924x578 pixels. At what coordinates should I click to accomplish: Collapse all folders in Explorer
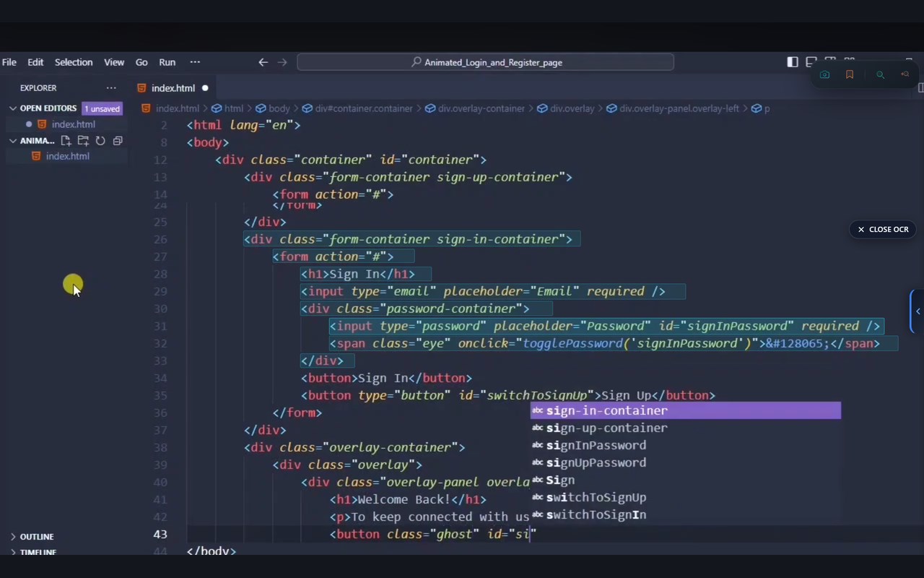pyautogui.click(x=118, y=141)
